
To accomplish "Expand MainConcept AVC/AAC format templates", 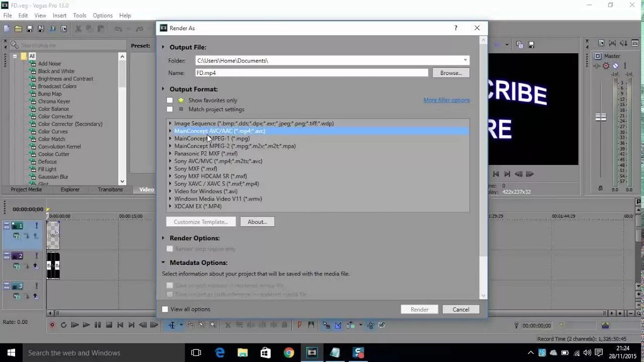I will pos(170,131).
